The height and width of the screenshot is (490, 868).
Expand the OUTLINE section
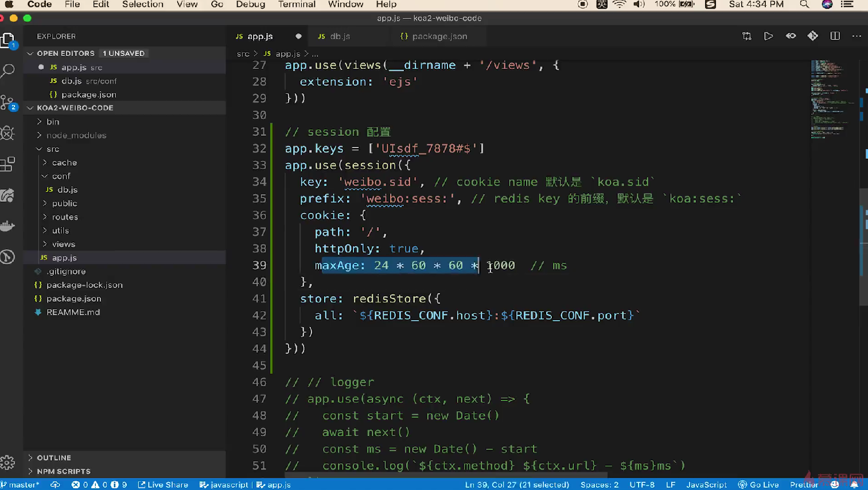(x=54, y=458)
